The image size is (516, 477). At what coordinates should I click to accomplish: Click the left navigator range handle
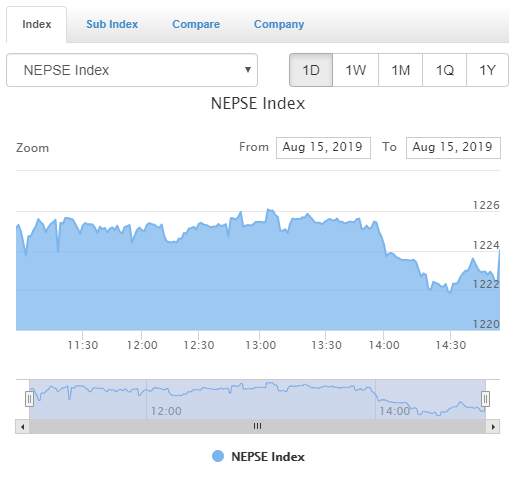coord(29,399)
